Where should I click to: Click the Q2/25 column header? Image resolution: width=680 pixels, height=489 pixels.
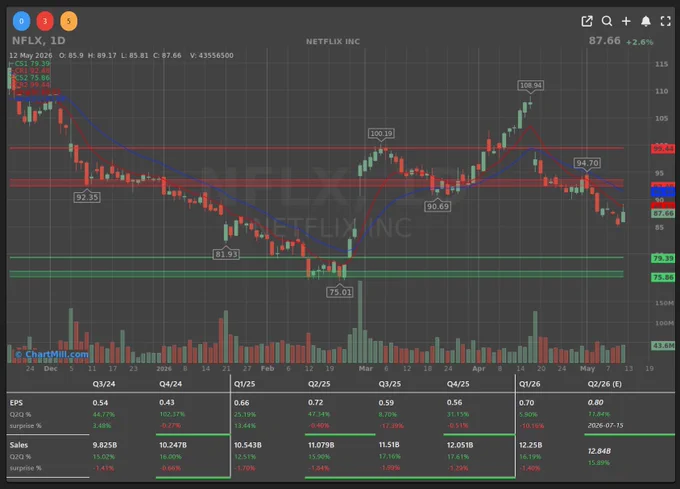pyautogui.click(x=319, y=384)
